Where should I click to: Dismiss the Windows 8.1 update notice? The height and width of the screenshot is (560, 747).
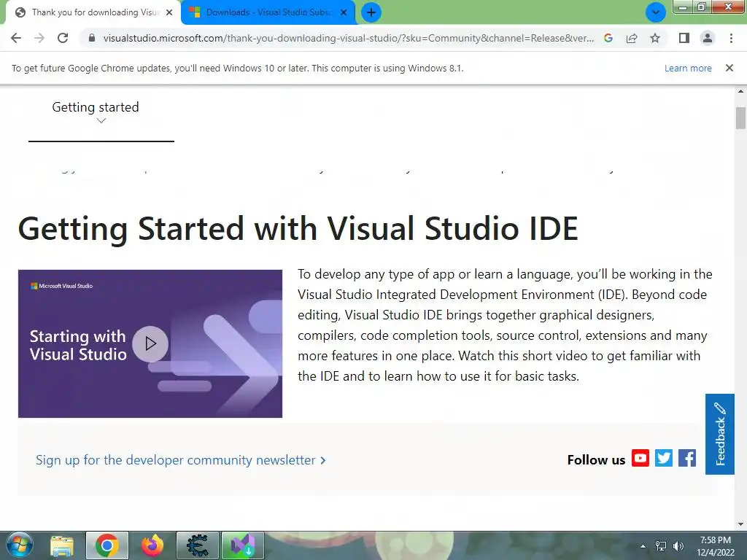click(729, 68)
